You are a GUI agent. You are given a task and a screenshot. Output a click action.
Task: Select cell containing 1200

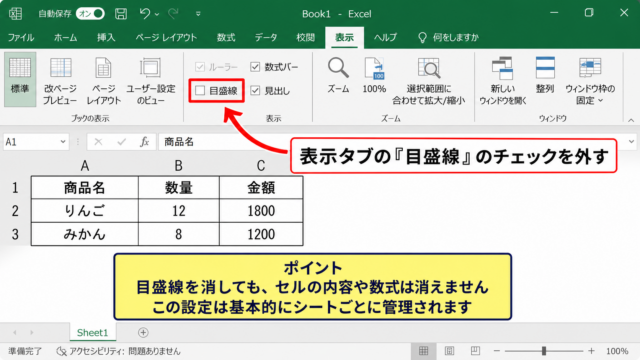point(261,234)
